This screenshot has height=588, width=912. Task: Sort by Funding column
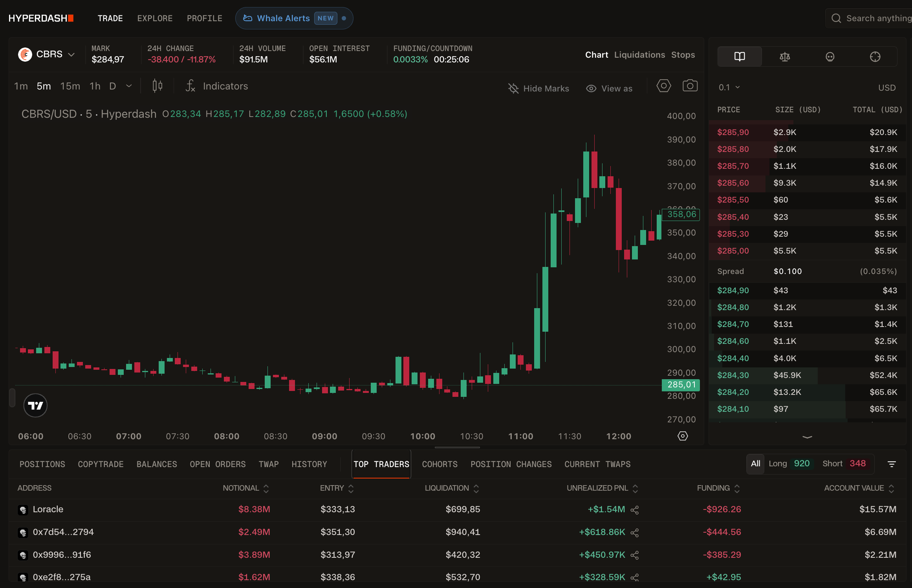[718, 488]
